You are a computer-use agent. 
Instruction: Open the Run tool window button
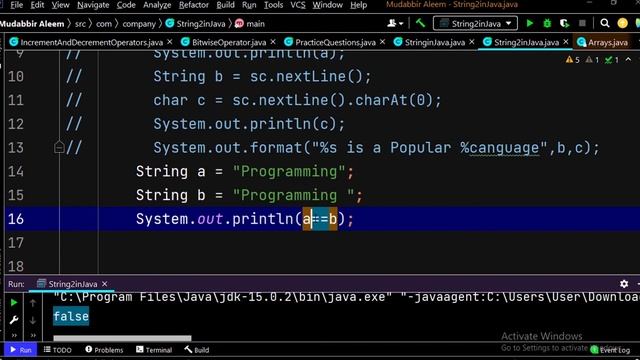pyautogui.click(x=20, y=350)
